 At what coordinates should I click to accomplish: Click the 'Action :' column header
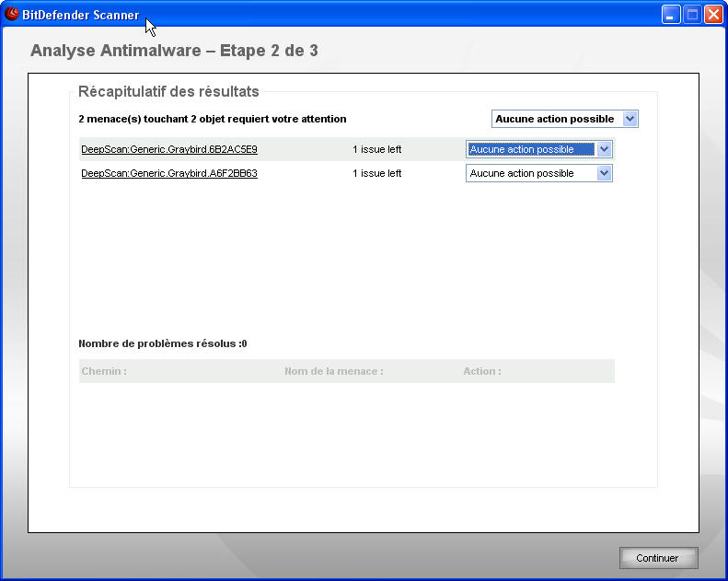coord(482,371)
